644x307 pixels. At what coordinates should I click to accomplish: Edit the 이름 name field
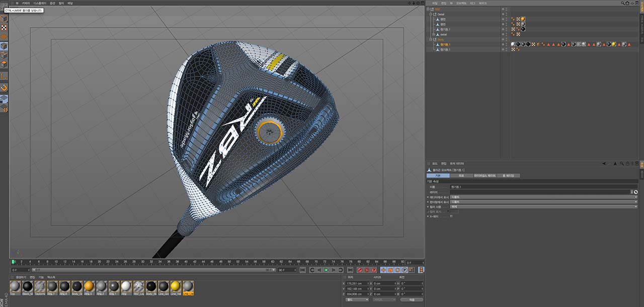click(544, 187)
